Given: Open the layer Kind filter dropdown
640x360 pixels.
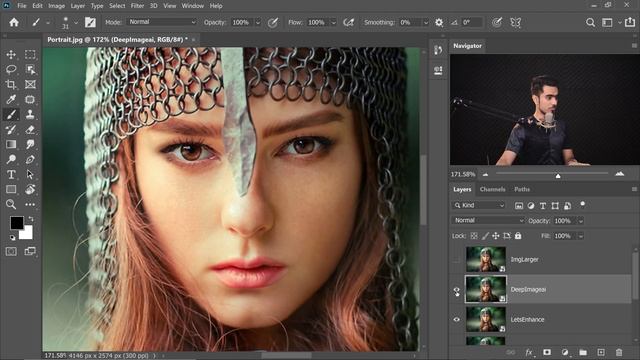Looking at the screenshot, I should click(480, 205).
